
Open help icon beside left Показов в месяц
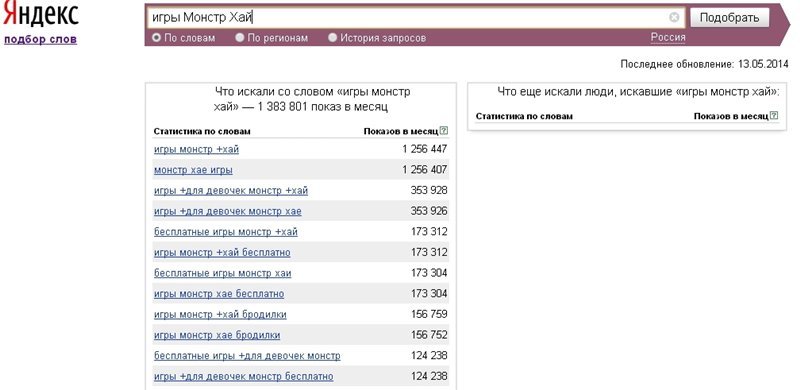(444, 131)
